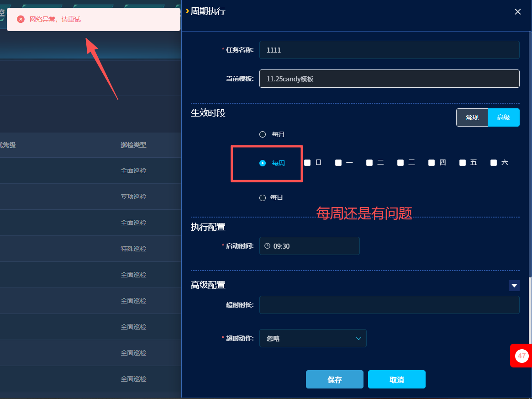Check the 日 (Sunday) checkbox
This screenshot has height=399, width=532.
tap(307, 163)
